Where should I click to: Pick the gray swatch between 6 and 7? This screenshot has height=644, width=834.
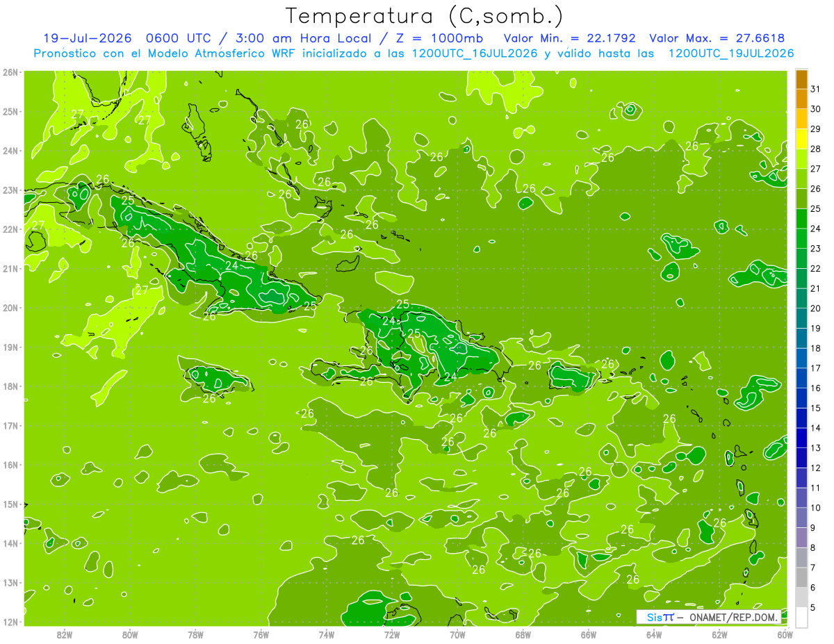point(801,578)
